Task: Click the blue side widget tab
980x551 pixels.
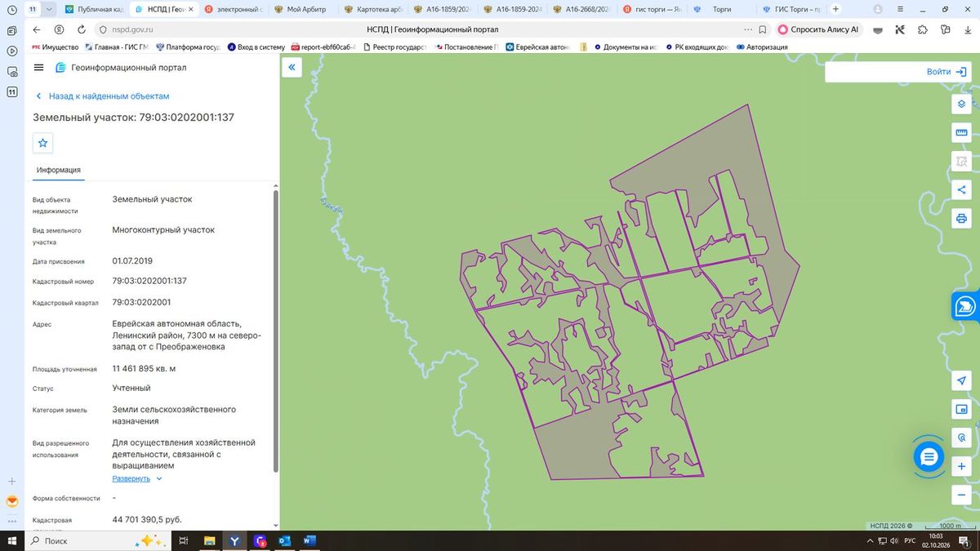Action: tap(966, 306)
